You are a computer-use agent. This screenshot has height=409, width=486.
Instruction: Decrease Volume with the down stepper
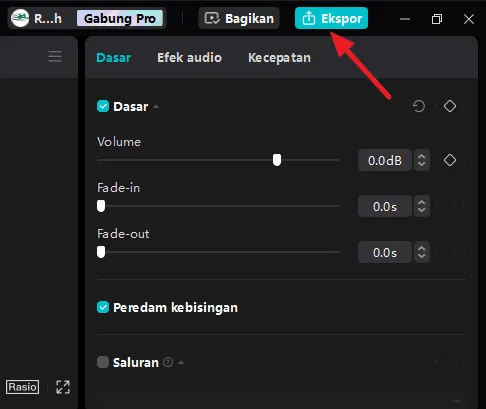pyautogui.click(x=422, y=164)
